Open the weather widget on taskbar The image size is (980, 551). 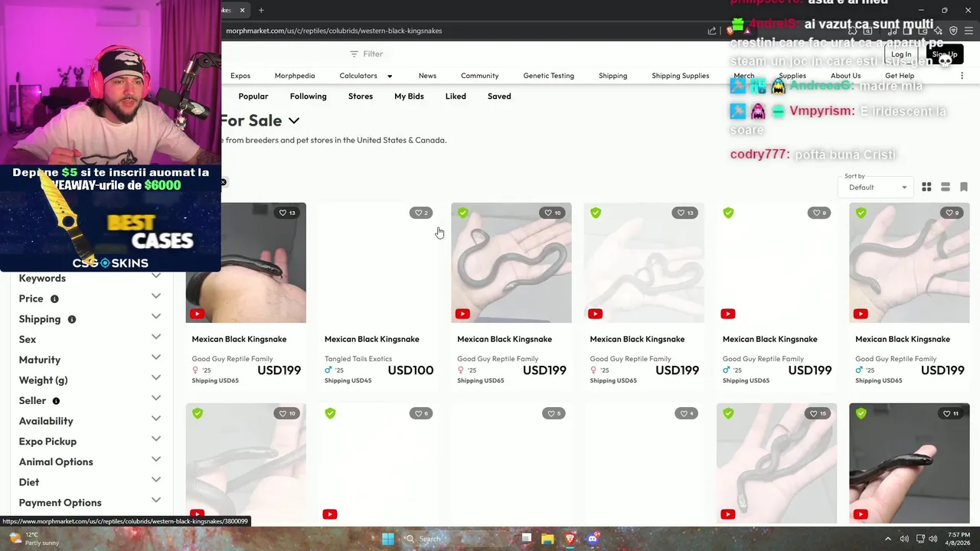tap(32, 539)
